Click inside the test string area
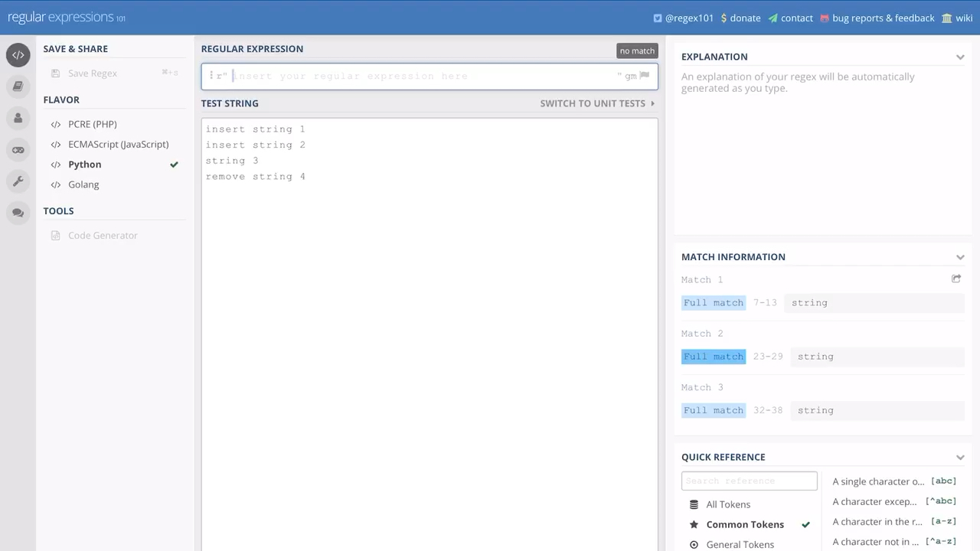The image size is (980, 551). [x=430, y=334]
